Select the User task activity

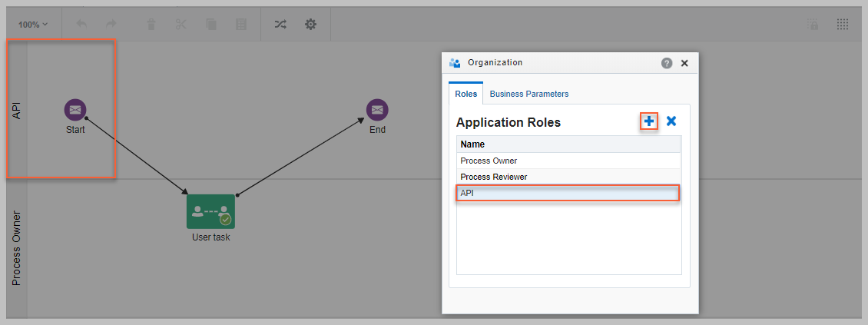point(211,211)
